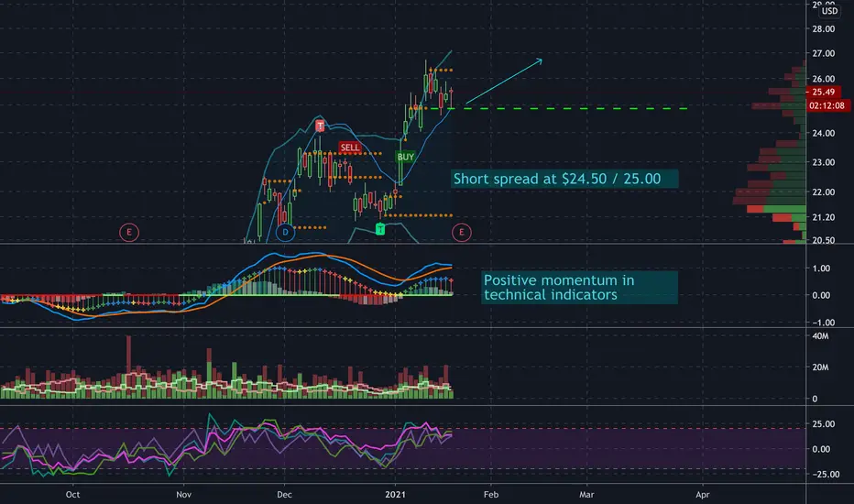Select the red T marker above December candles
Viewport: 854px width, 504px height.
tap(321, 126)
